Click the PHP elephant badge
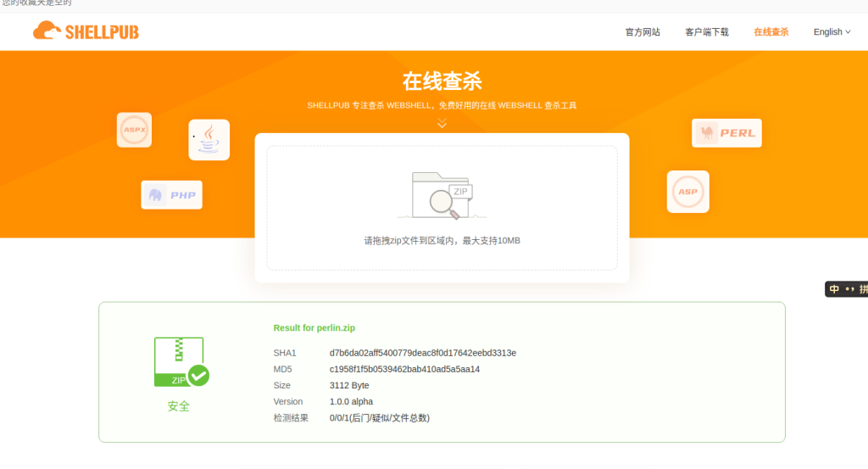The image size is (868, 469). (x=171, y=195)
